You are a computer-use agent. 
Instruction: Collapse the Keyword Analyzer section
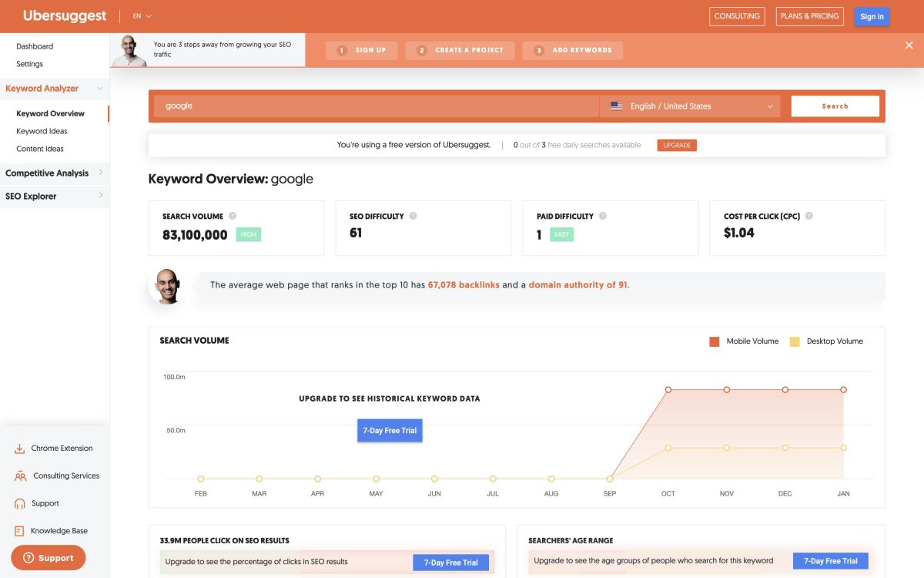pyautogui.click(x=54, y=89)
